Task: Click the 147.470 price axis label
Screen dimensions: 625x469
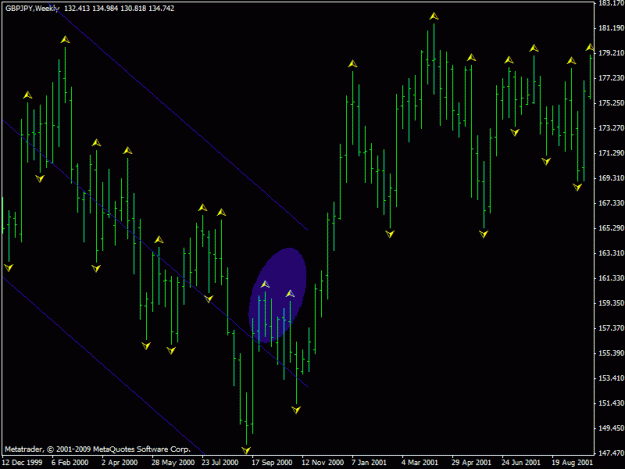Action: [611, 453]
